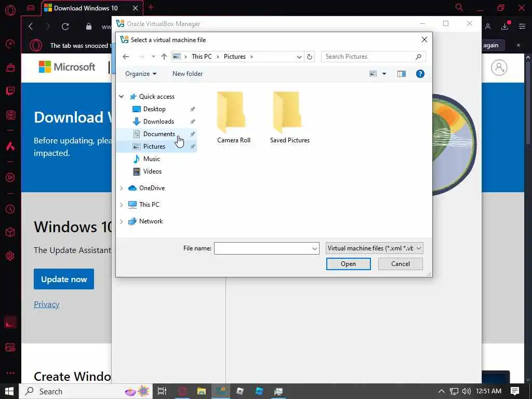Open history clock icon in Opera sidebar
The image size is (532, 399).
10,209
